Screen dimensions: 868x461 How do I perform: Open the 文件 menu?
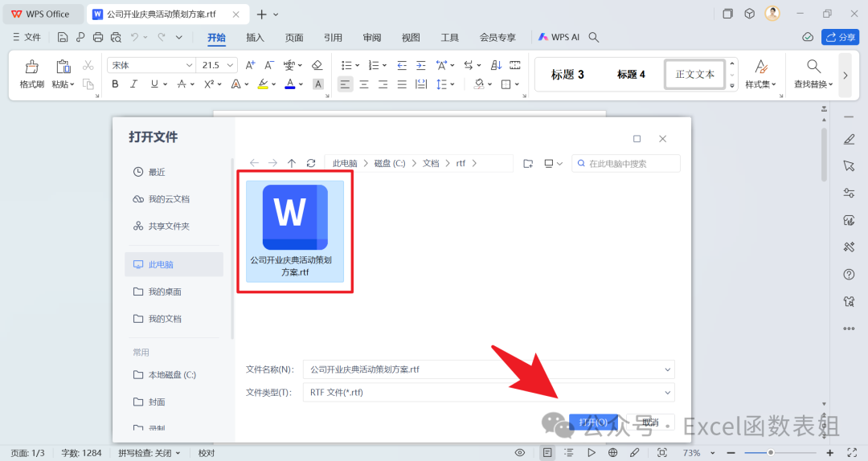[x=27, y=37]
